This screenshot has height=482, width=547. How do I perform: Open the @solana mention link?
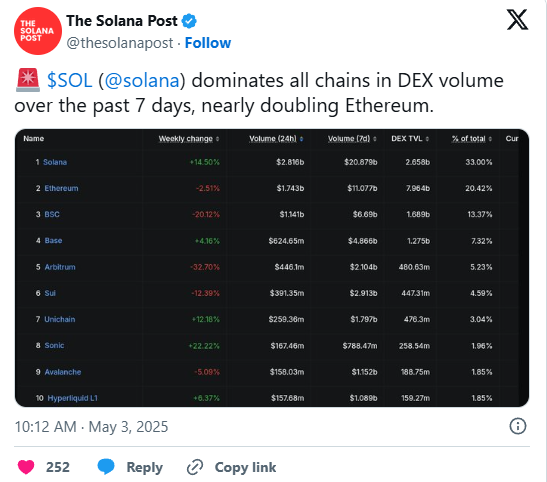coord(142,80)
